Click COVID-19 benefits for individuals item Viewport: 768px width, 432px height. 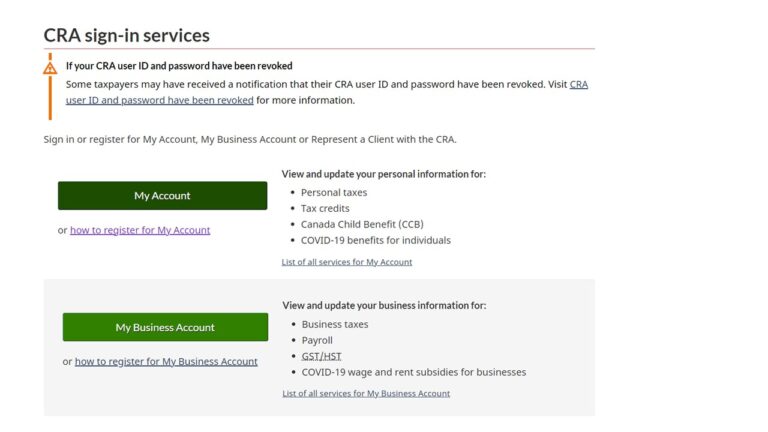tap(376, 240)
